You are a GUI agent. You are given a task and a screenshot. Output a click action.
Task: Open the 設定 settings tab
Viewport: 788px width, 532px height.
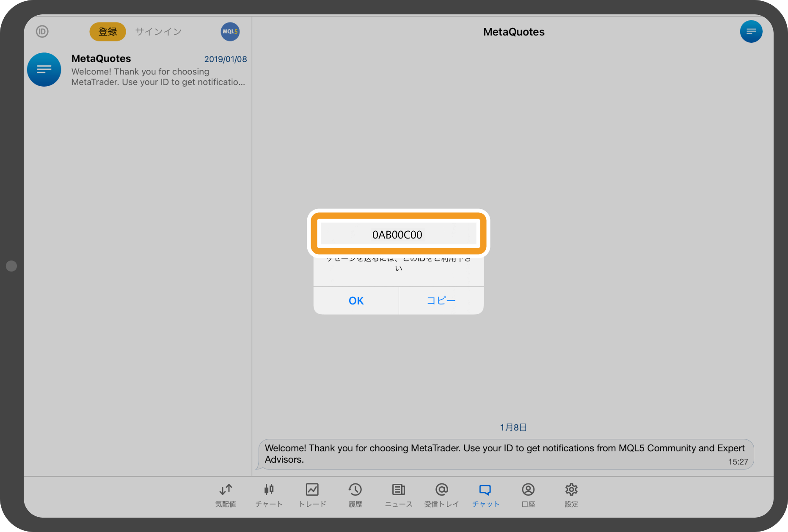[x=571, y=495]
